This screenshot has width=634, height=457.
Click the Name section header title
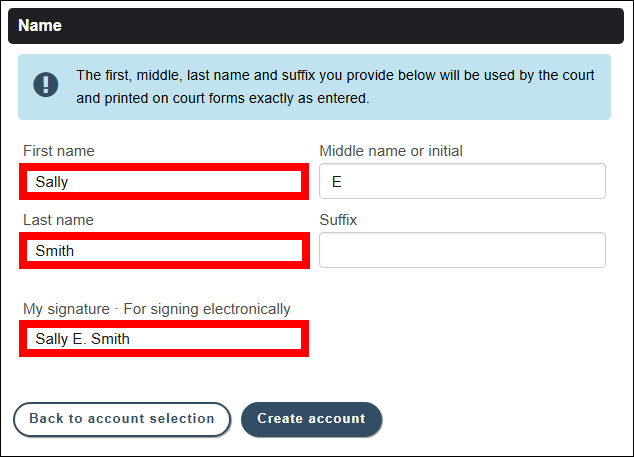coord(40,26)
